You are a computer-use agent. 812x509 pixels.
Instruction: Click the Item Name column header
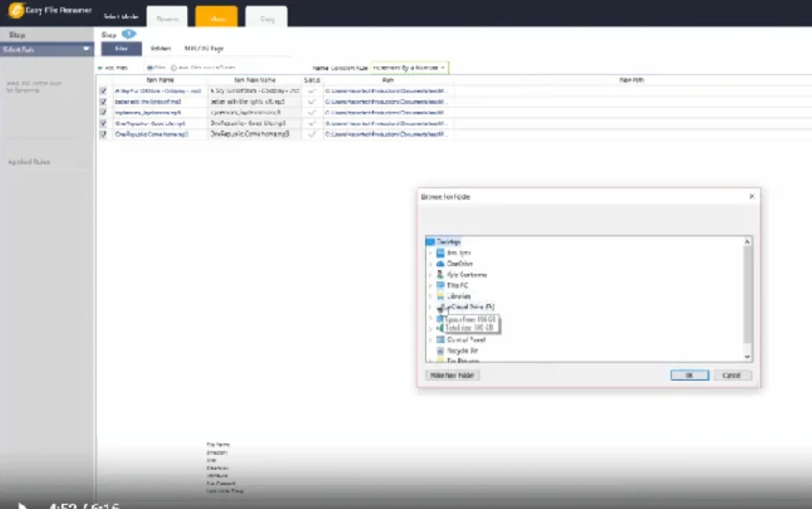(x=160, y=80)
